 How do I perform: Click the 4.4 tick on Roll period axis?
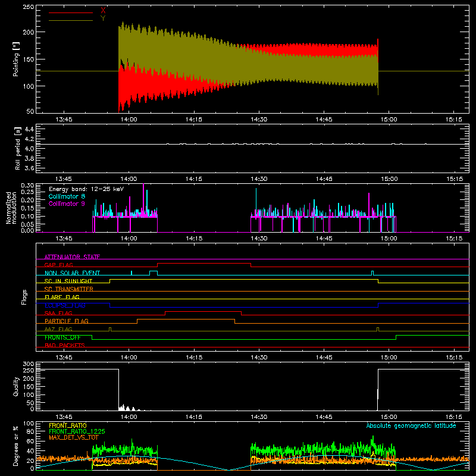coord(29,129)
